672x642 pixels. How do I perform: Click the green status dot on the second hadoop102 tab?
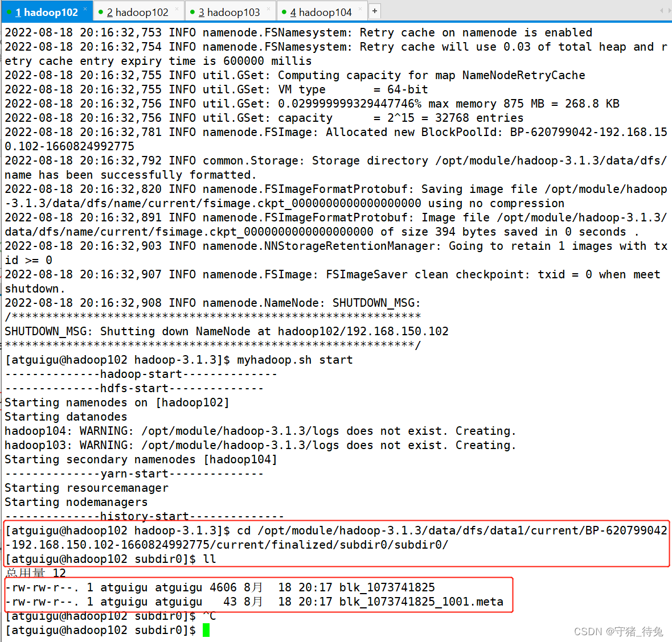tap(100, 11)
